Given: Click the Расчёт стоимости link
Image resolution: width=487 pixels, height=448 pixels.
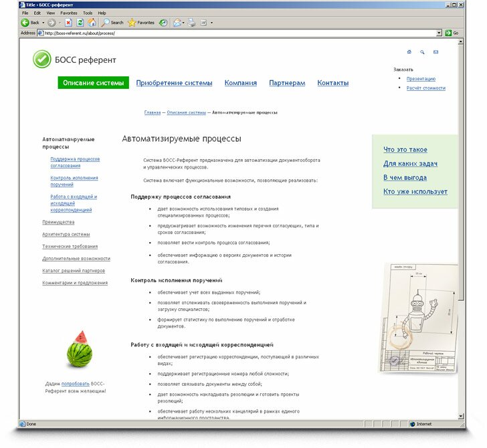Looking at the screenshot, I should click(426, 88).
